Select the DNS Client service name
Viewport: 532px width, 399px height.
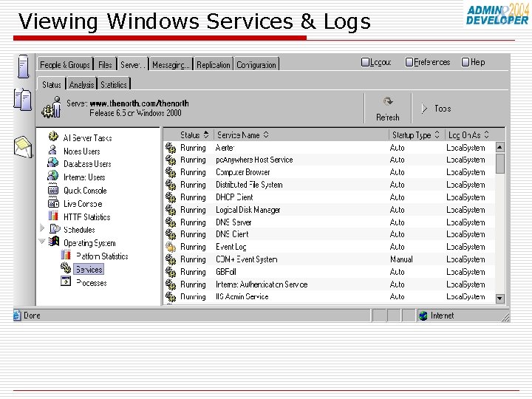click(x=232, y=234)
